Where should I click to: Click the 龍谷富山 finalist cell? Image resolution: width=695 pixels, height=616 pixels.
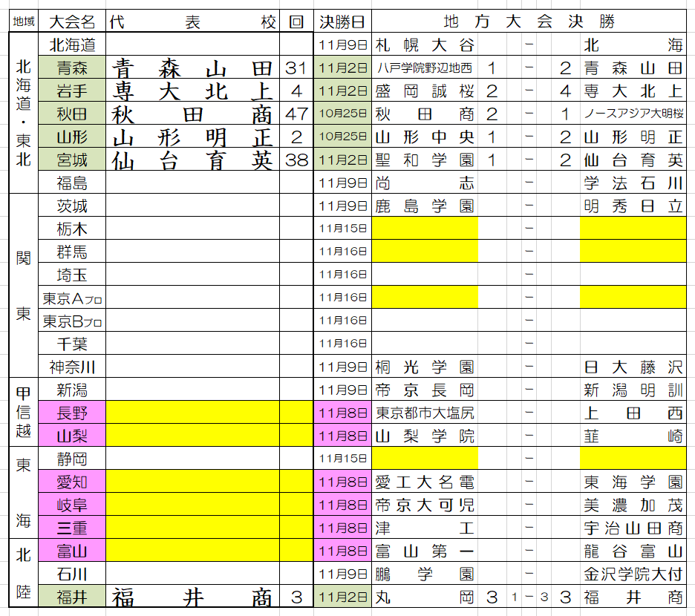tap(633, 551)
